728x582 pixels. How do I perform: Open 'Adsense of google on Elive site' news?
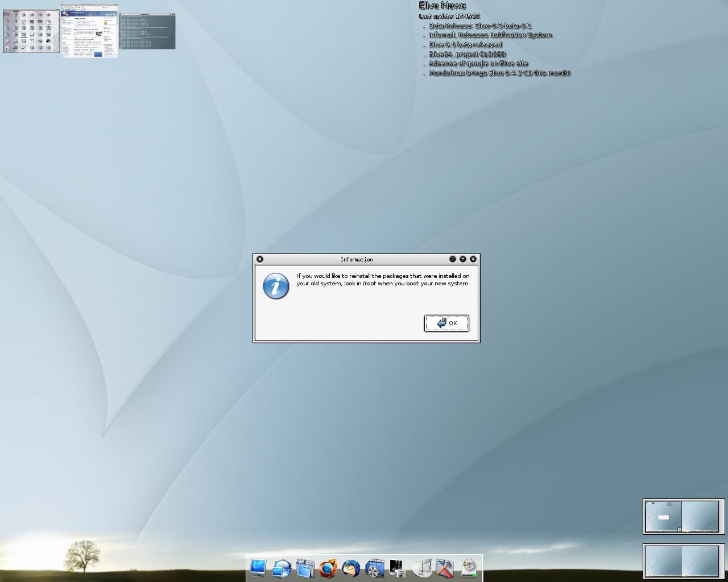478,63
